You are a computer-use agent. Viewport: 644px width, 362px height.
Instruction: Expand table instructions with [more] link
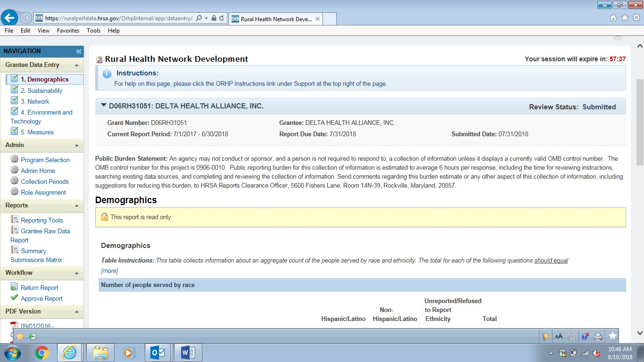pyautogui.click(x=109, y=271)
